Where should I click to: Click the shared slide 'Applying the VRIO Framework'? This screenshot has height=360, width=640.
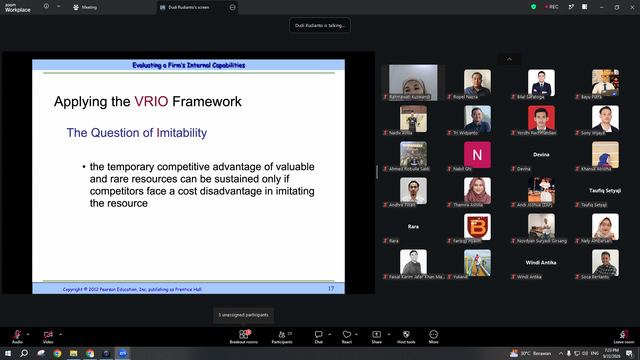point(189,176)
